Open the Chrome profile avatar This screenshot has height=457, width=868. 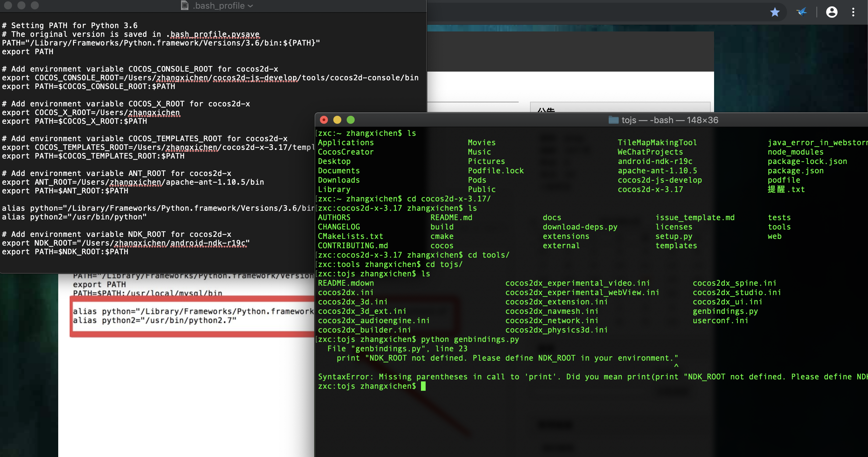click(x=831, y=12)
